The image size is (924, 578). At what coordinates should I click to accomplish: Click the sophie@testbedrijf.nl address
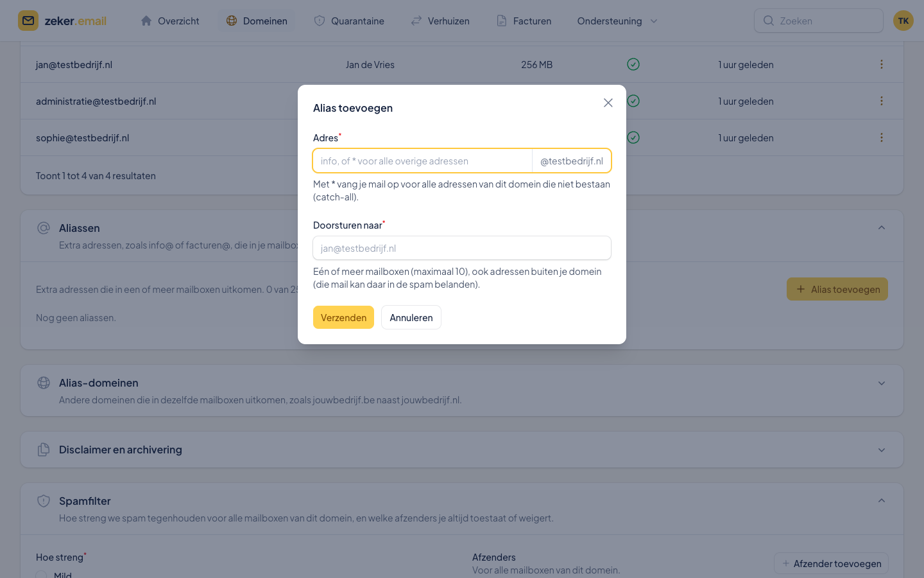pos(82,137)
